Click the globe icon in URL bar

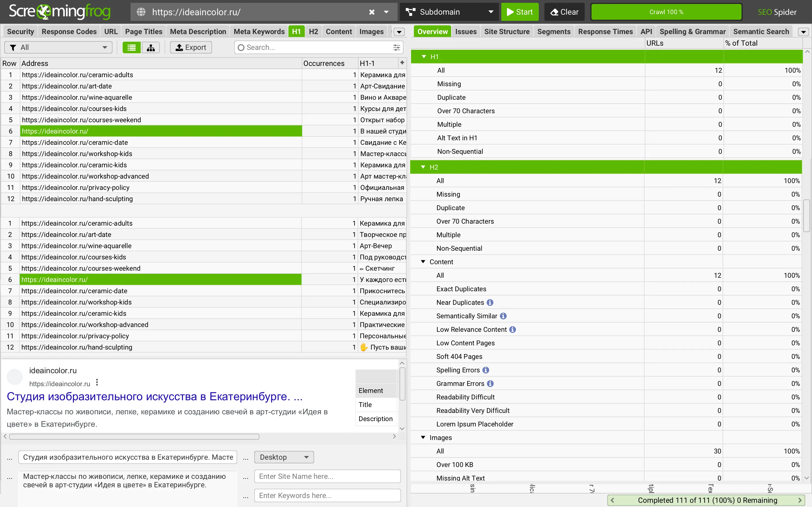[x=141, y=12]
